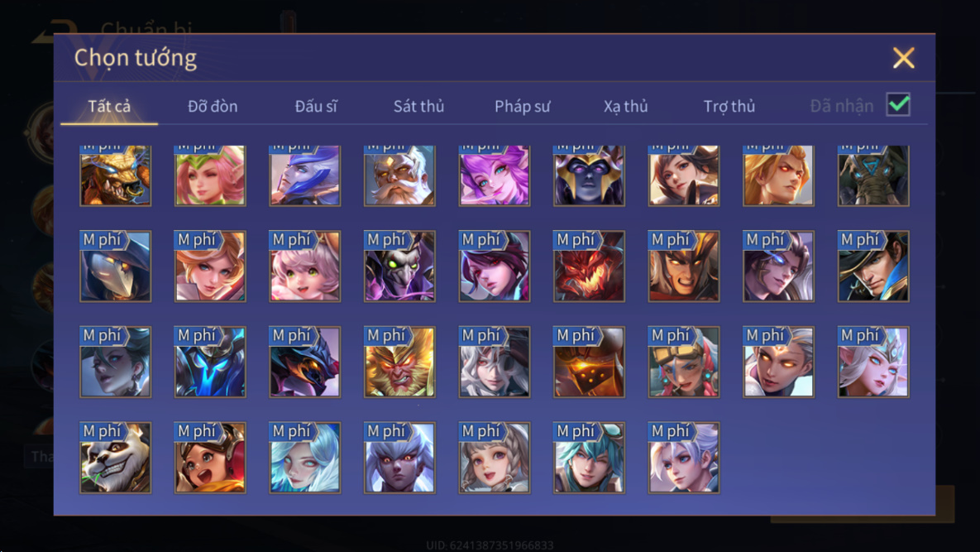
Task: Select the golden beast hero portrait
Action: (116, 175)
